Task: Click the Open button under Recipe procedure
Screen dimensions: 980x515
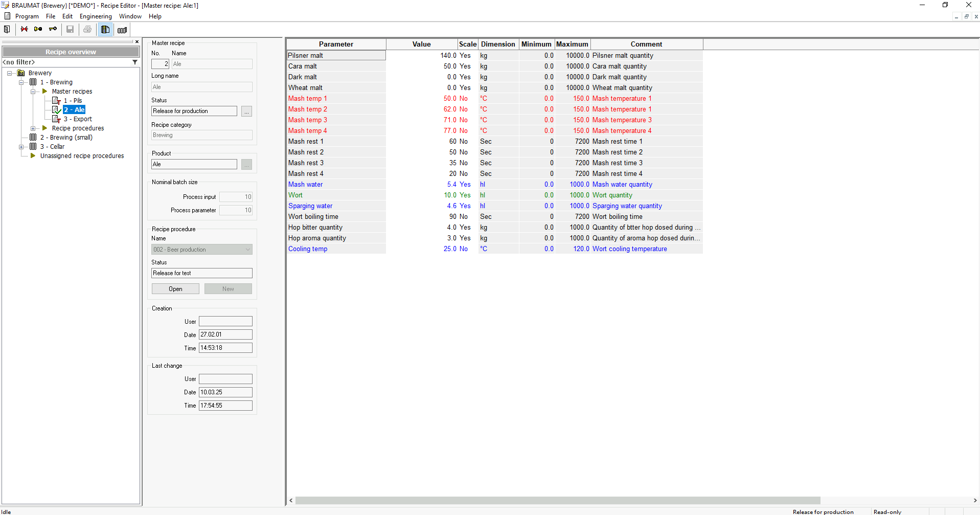Action: [x=175, y=289]
